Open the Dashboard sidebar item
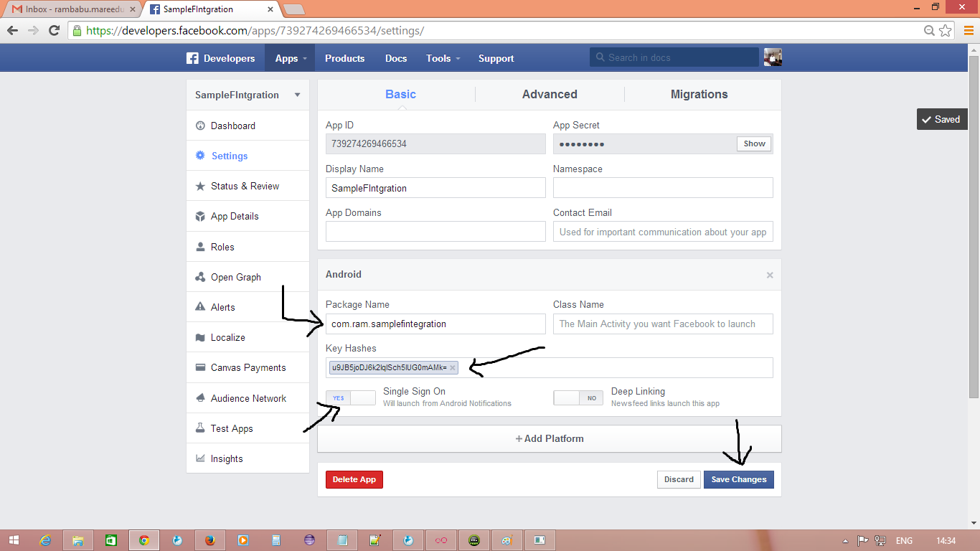 coord(248,126)
